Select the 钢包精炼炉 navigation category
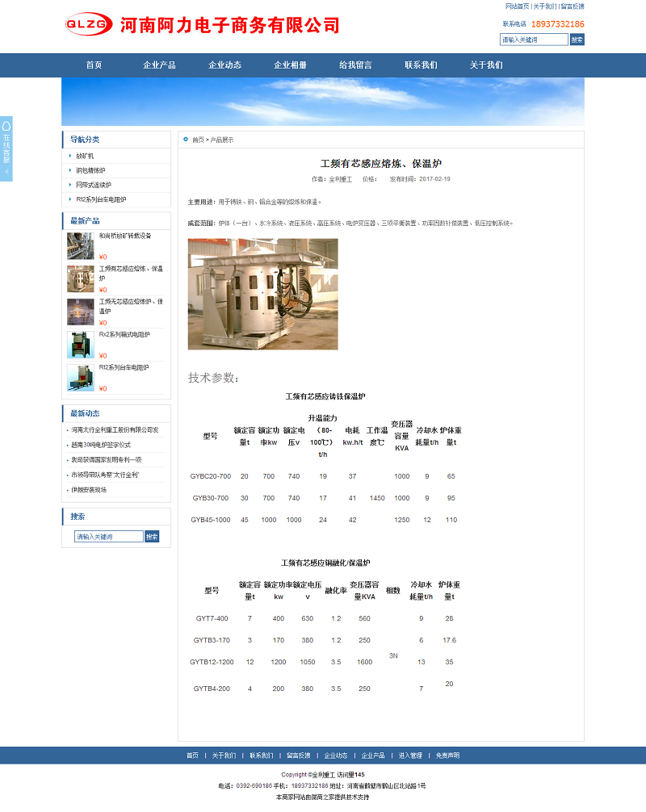Image resolution: width=646 pixels, height=812 pixels. (90, 170)
